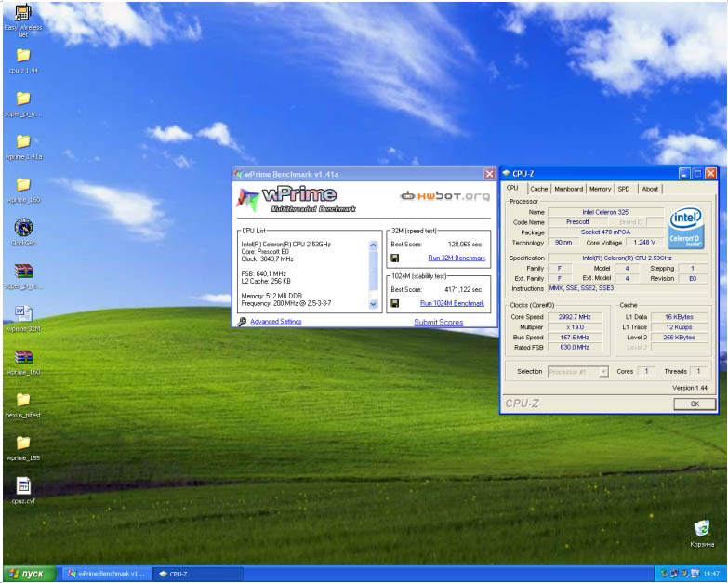This screenshot has height=583, width=728.
Task: Select the Корзина recycle bin icon
Action: pyautogui.click(x=702, y=534)
